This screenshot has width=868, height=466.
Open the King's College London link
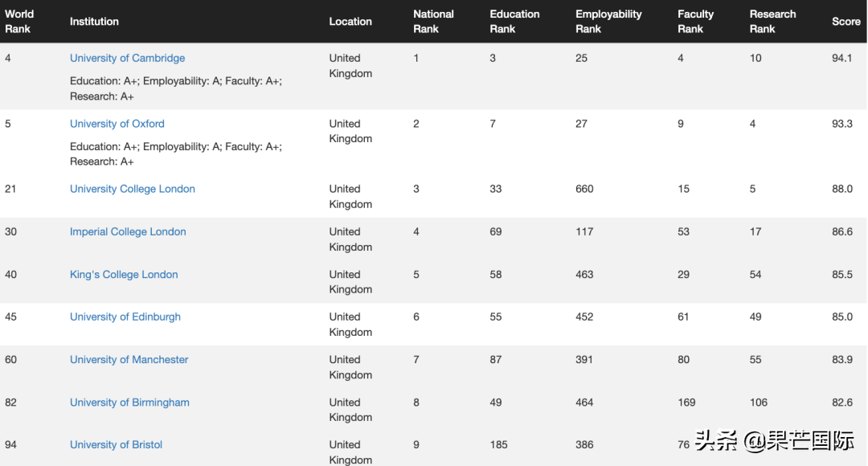[x=124, y=274]
